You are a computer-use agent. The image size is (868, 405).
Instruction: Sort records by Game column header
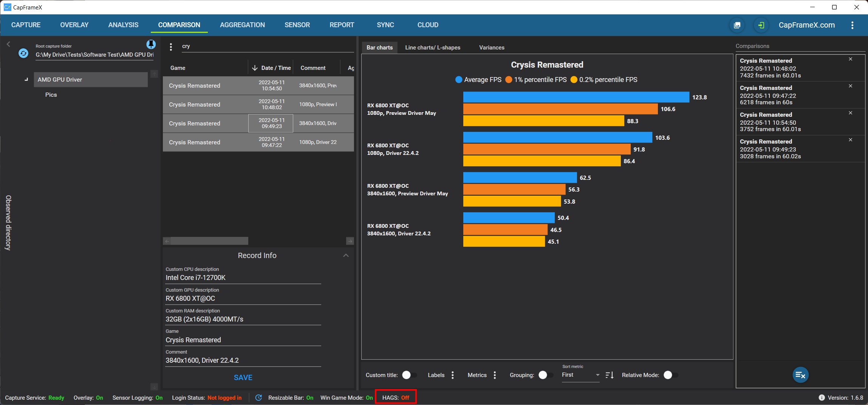tap(178, 68)
